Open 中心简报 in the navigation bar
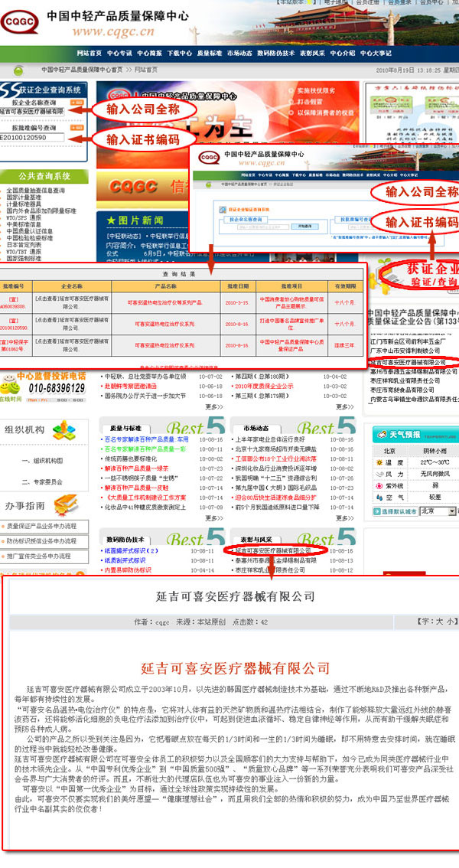This screenshot has height=868, width=459. (x=149, y=54)
